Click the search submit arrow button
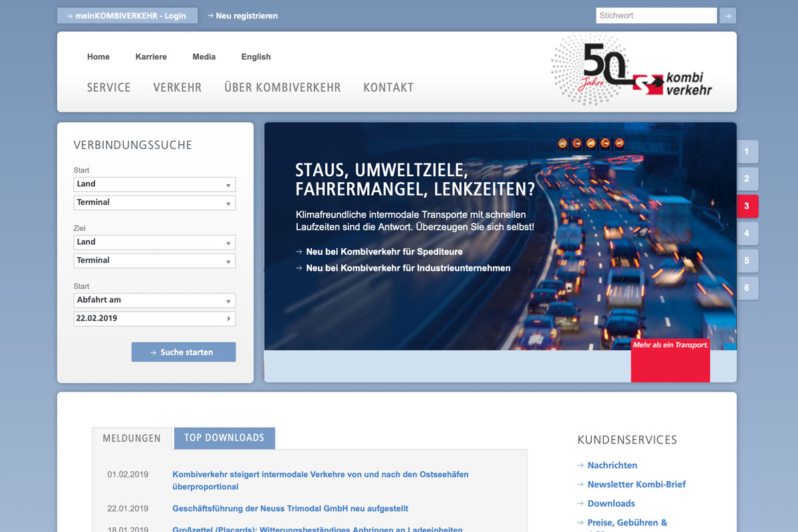The width and height of the screenshot is (798, 532). (728, 15)
